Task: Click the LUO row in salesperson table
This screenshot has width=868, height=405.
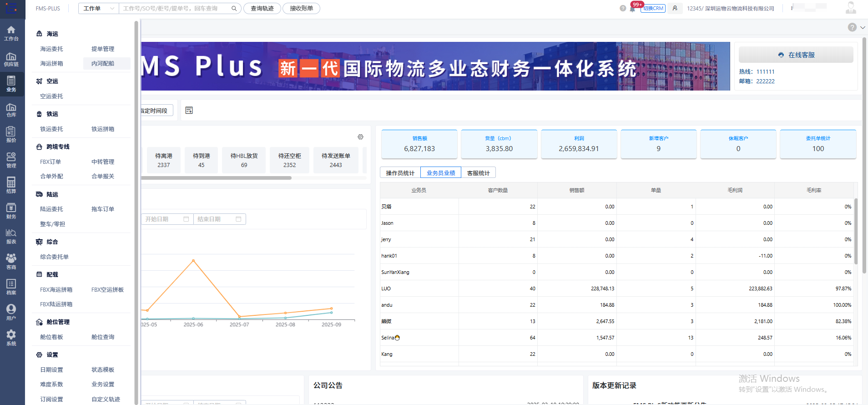Action: [617, 289]
